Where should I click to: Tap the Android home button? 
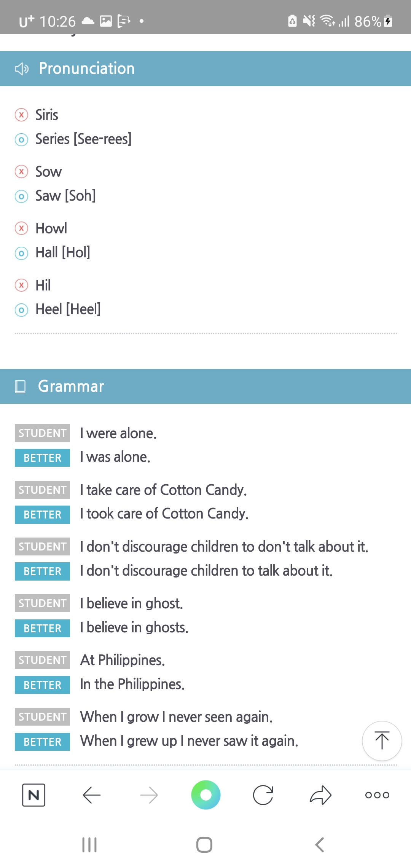tap(204, 845)
